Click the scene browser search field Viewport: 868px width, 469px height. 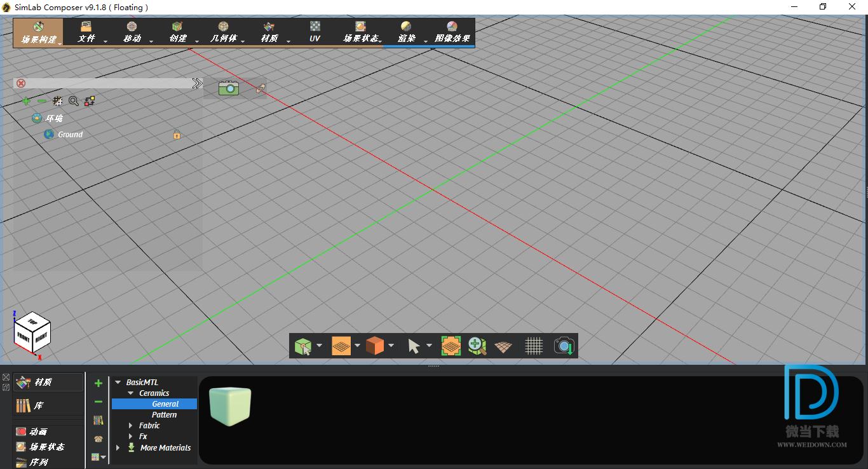[108, 83]
